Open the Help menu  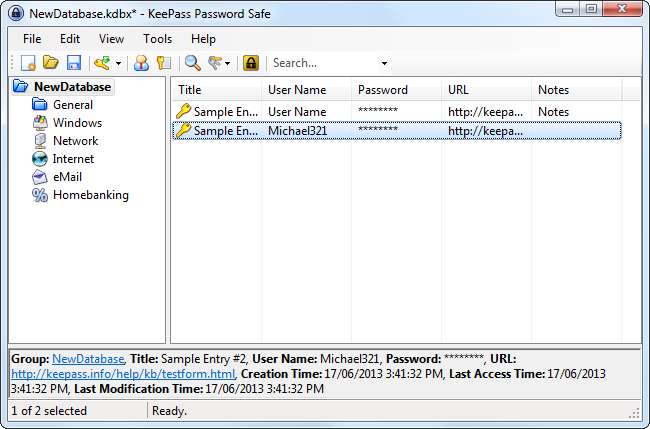tap(203, 39)
